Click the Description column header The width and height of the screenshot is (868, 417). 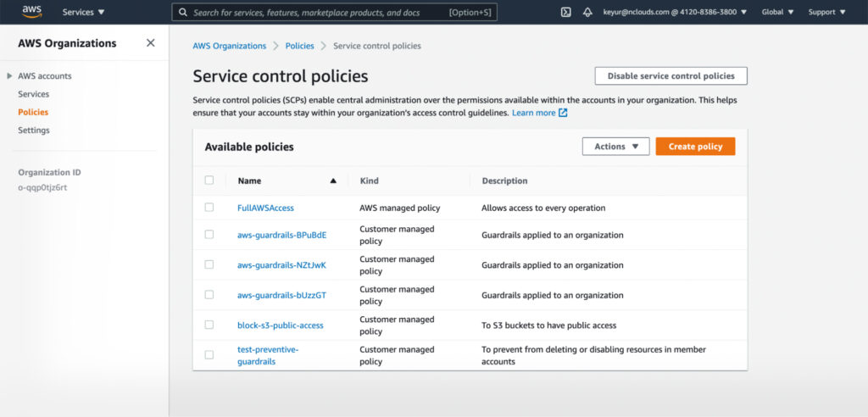pos(504,181)
